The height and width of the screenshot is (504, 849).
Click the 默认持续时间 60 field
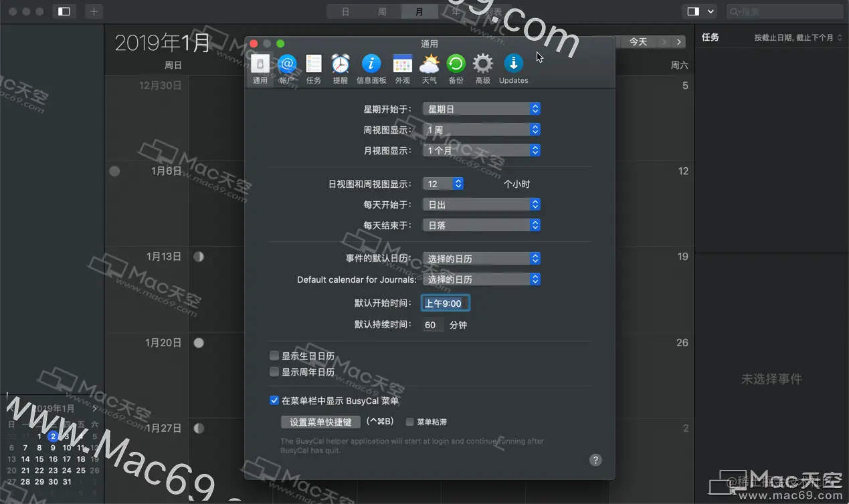coord(433,325)
